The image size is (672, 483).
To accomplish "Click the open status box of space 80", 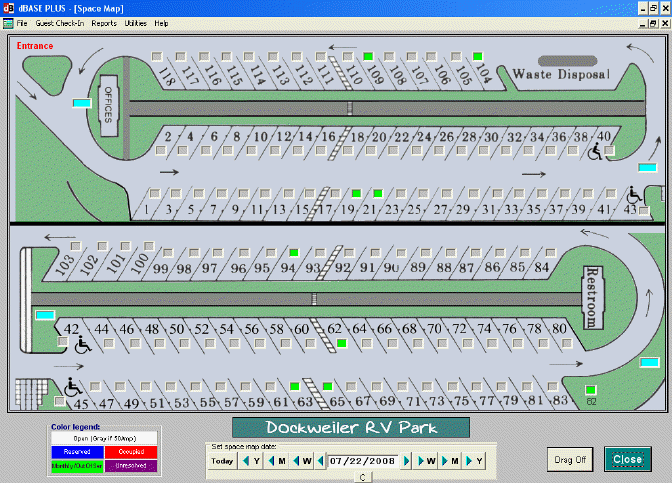I will pyautogui.click(x=567, y=343).
